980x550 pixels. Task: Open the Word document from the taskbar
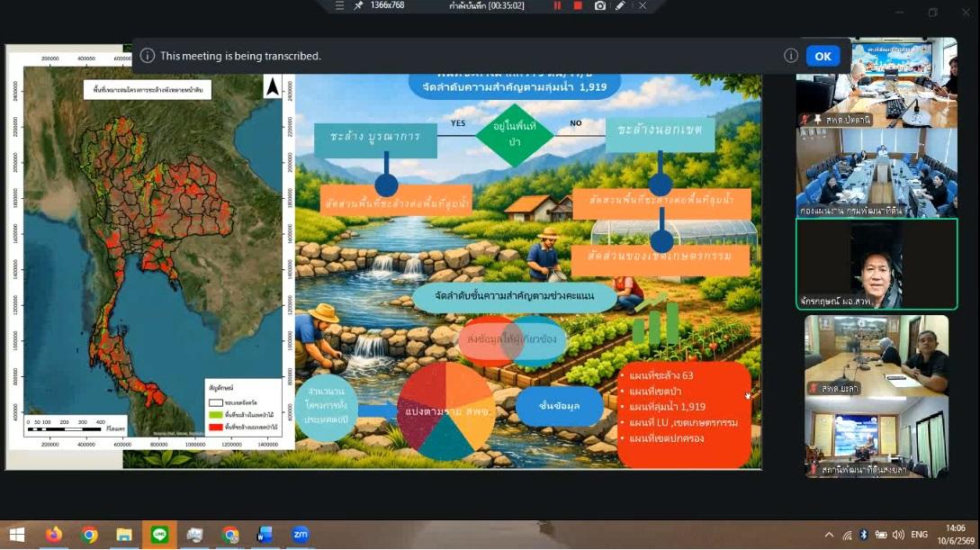pos(265,535)
